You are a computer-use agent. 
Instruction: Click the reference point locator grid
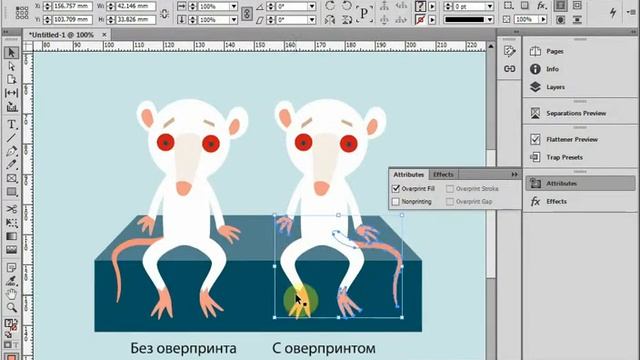tap(22, 13)
